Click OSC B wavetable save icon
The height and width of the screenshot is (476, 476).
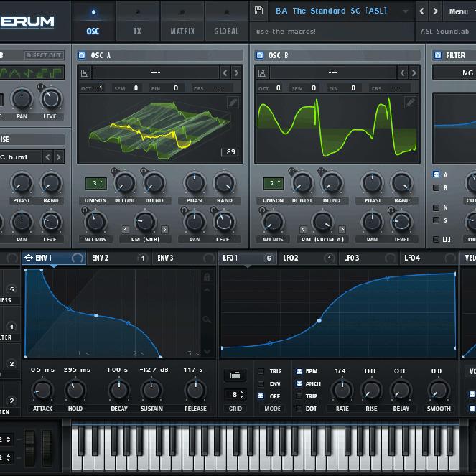pos(261,73)
